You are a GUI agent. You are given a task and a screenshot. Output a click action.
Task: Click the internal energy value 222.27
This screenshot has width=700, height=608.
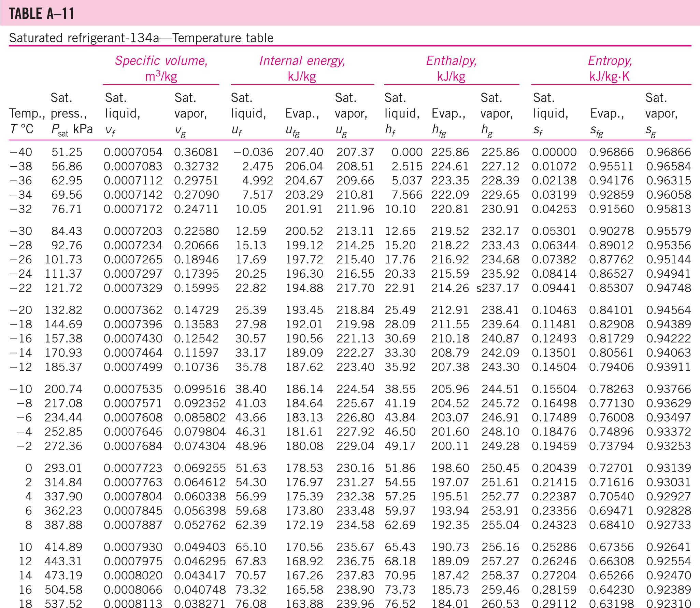tap(355, 353)
